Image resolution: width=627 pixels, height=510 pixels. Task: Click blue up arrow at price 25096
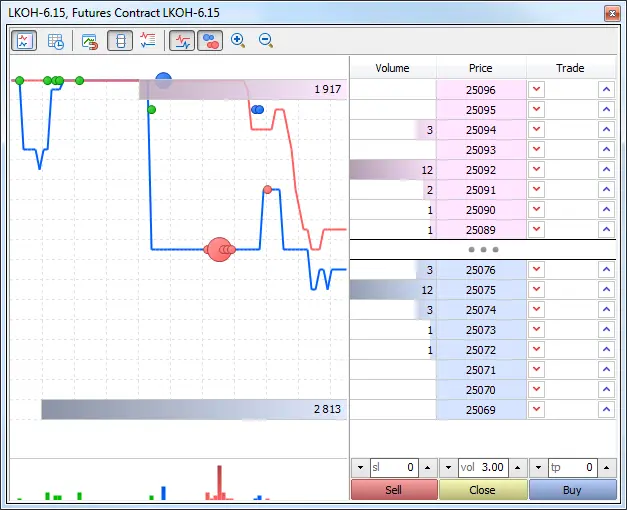coord(606,90)
